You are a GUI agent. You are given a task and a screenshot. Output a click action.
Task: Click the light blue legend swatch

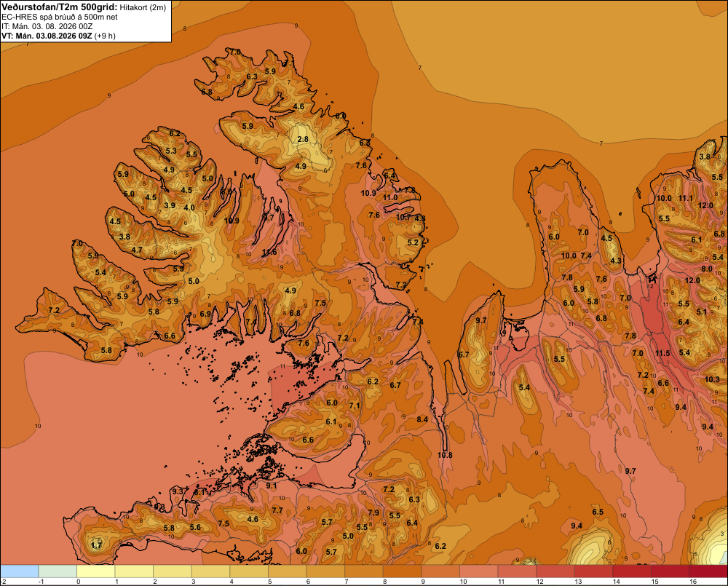19,571
